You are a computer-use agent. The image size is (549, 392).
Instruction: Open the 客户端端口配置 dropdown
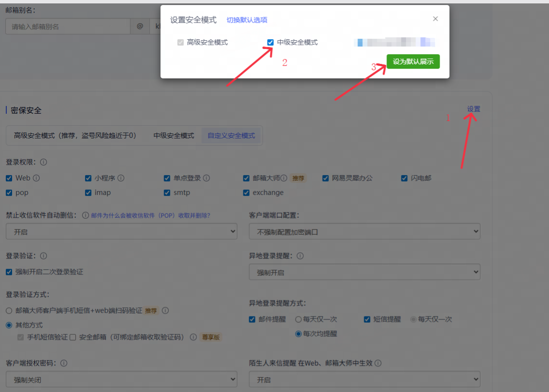point(365,231)
